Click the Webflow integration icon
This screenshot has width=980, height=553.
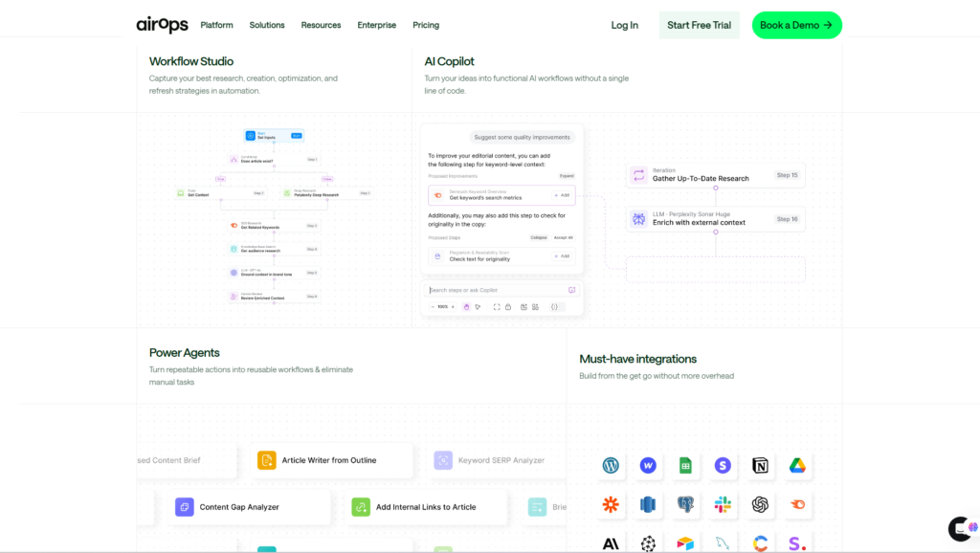pos(648,466)
